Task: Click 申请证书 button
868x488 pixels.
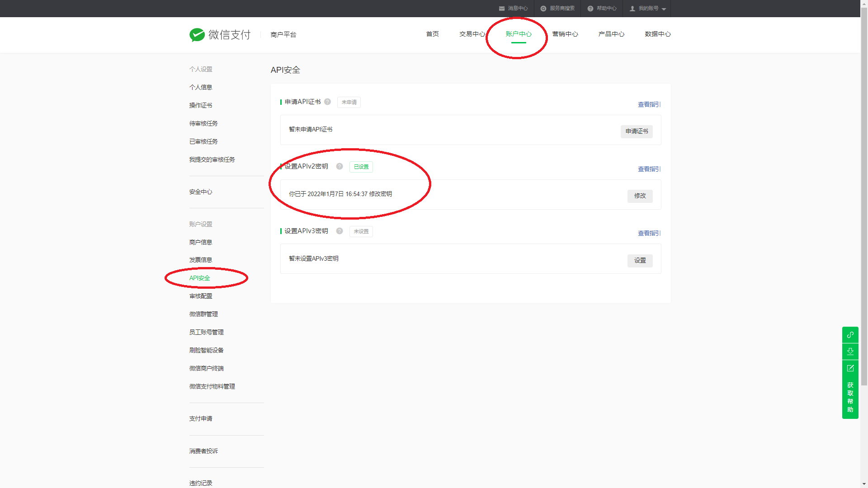Action: pyautogui.click(x=637, y=131)
